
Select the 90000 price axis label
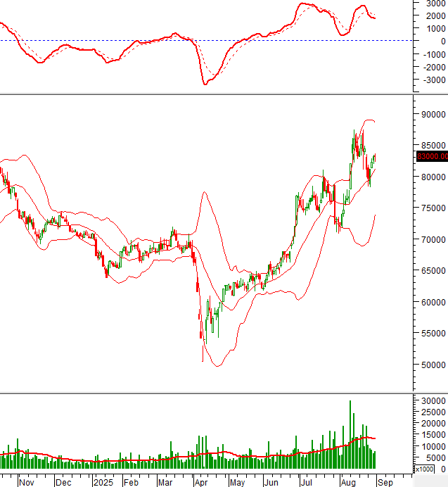[x=433, y=115]
